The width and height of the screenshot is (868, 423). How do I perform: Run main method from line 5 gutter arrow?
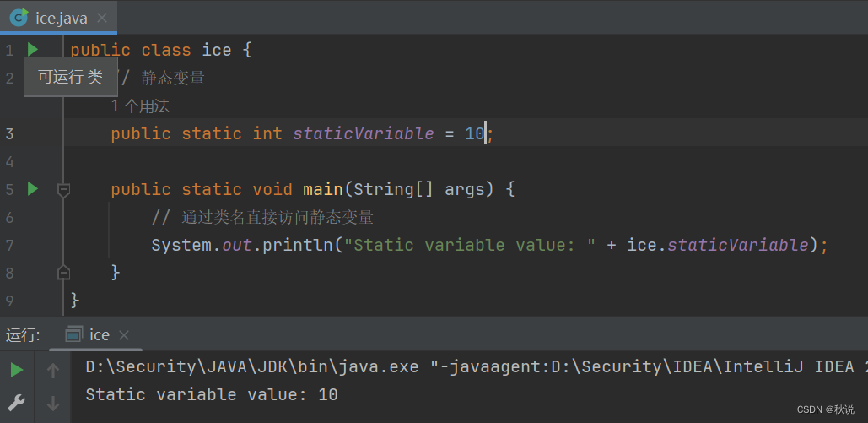33,189
